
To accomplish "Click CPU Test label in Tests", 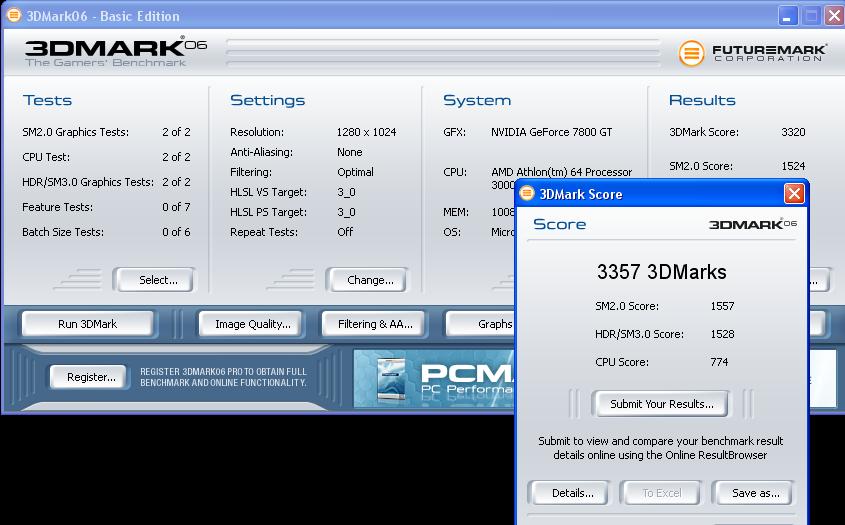I will (x=45, y=157).
